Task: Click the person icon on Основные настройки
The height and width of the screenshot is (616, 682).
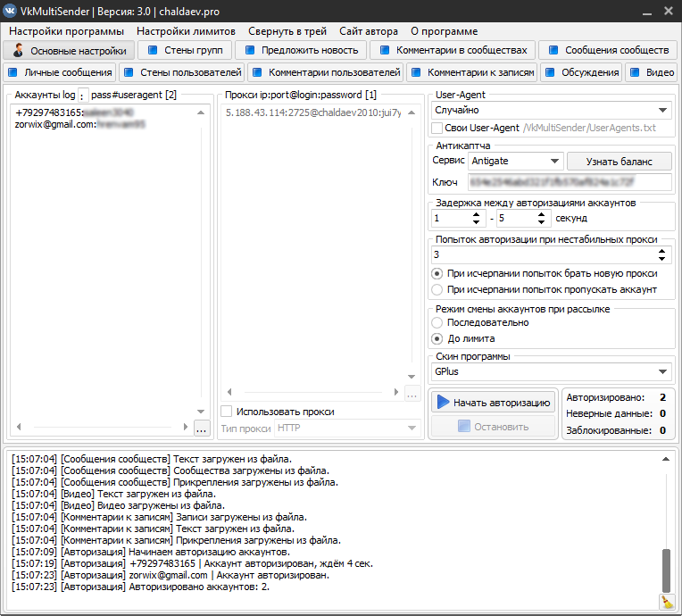Action: click(x=18, y=50)
